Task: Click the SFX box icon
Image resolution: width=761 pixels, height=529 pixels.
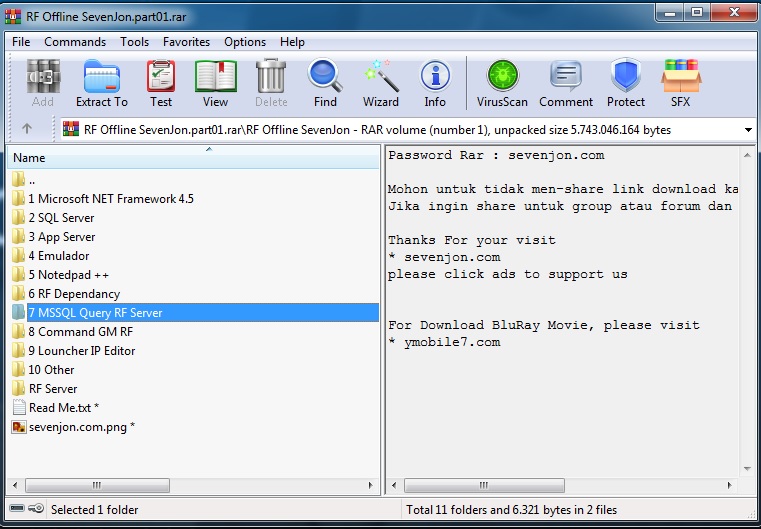Action: (680, 76)
